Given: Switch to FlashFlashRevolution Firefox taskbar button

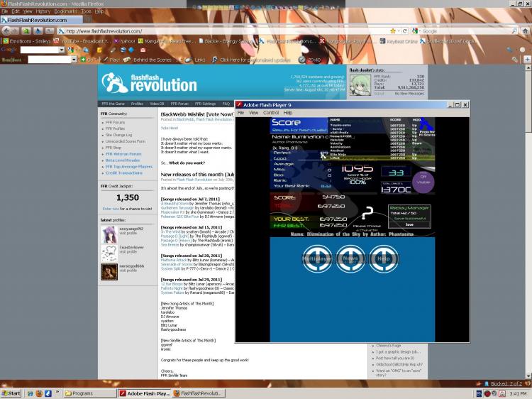Looking at the screenshot, I should [199, 393].
